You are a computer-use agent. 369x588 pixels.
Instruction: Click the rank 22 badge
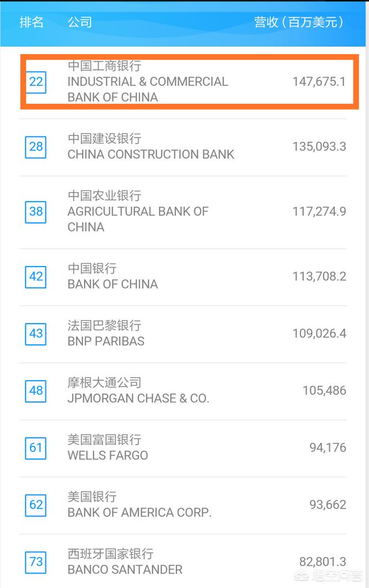(36, 82)
